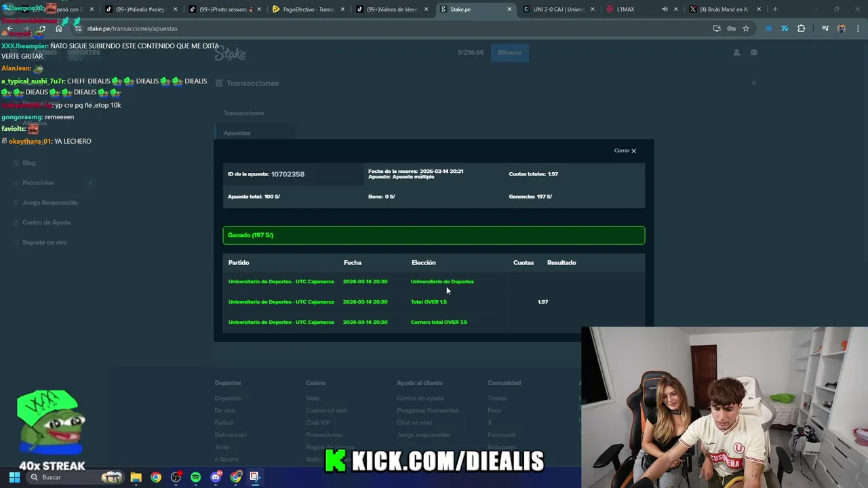This screenshot has height=488, width=868.
Task: Close the PagoEfectivo tab
Action: [342, 9]
